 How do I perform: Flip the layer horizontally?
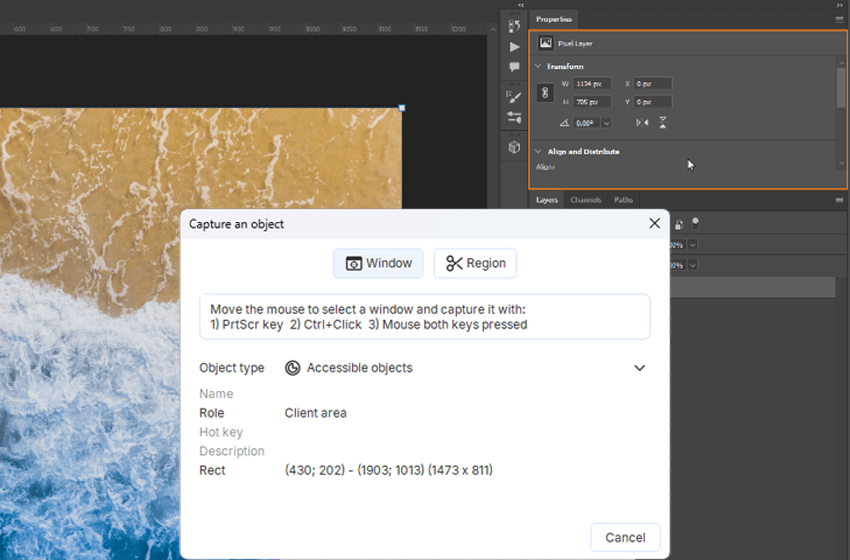click(642, 123)
